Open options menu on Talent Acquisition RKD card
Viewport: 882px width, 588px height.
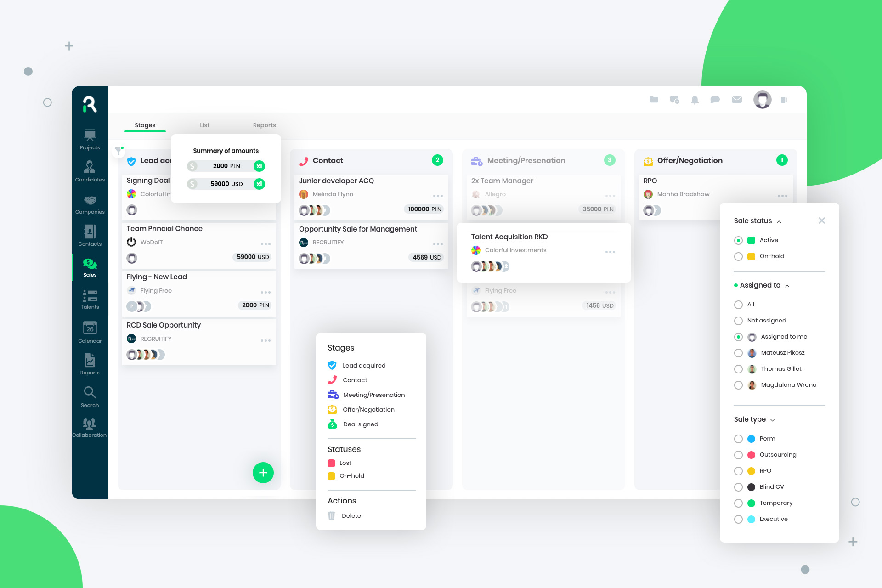(x=610, y=252)
